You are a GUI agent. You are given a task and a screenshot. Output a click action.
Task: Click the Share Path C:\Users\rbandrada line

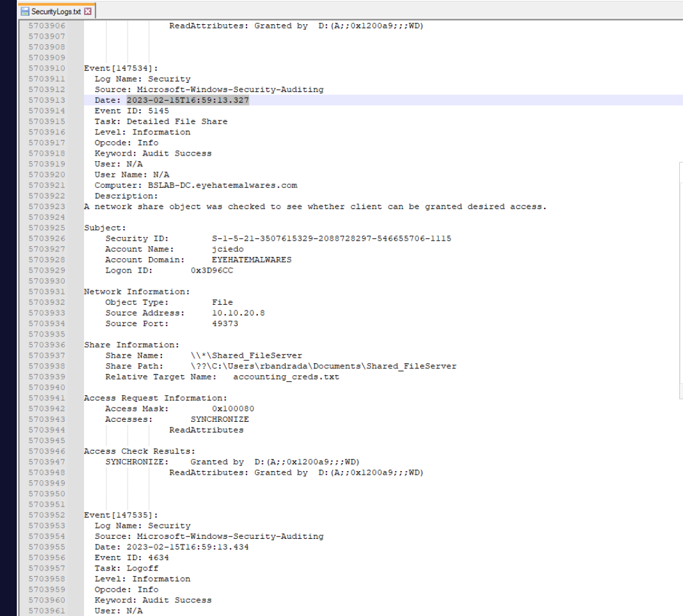click(x=324, y=366)
